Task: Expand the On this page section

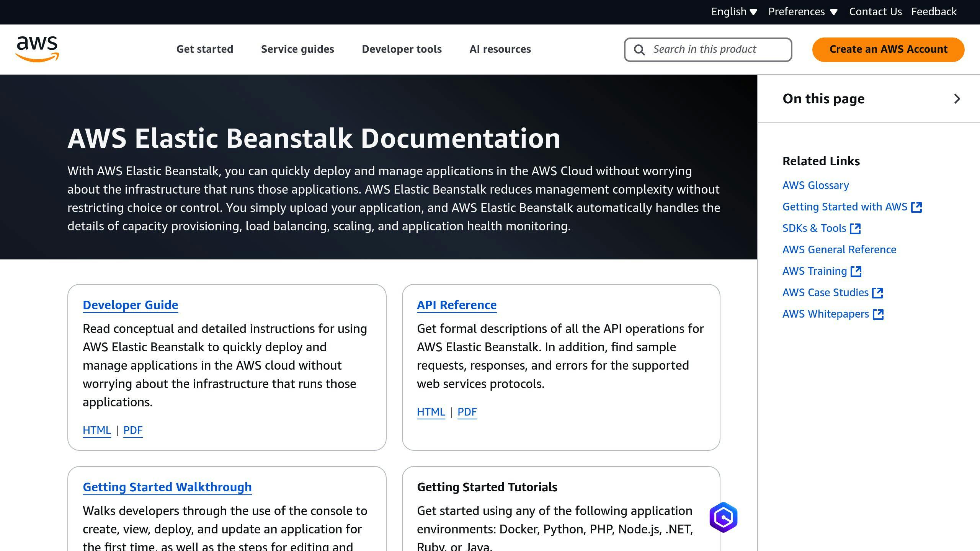Action: pos(956,98)
